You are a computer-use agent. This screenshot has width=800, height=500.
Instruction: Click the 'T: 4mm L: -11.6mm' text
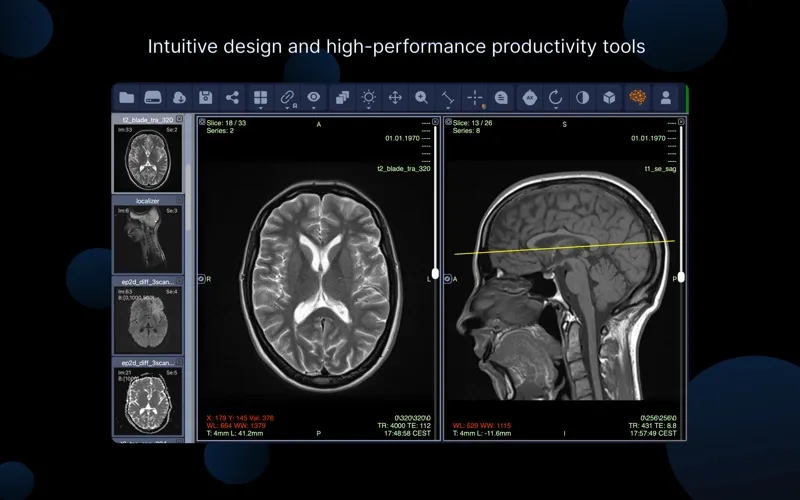tap(482, 433)
